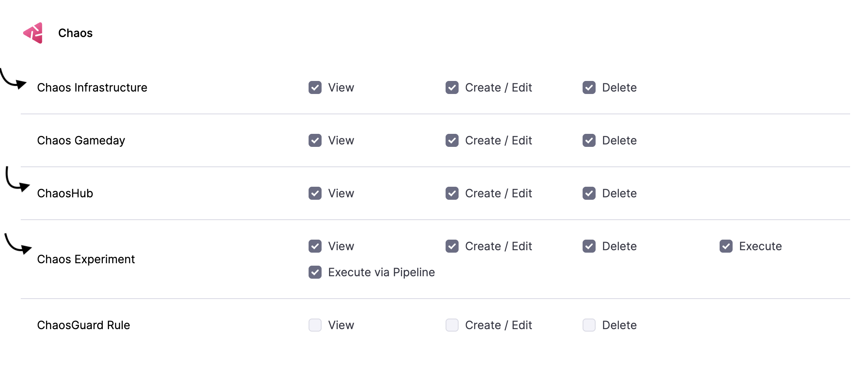Uncheck Create / Edit for Chaos Experiment
868x369 pixels.
pyautogui.click(x=452, y=246)
